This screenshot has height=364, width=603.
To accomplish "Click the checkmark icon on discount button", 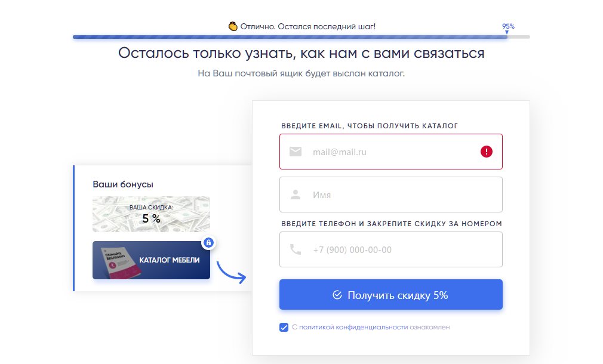I will tap(337, 295).
